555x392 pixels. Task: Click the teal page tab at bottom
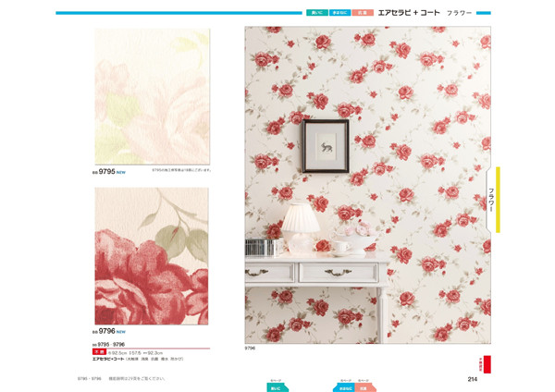277,387
